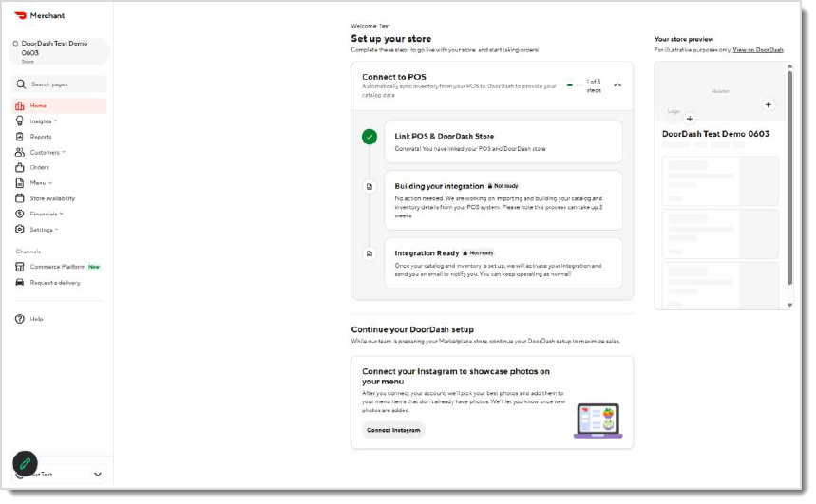Click the store preview down scroll arrow
Image resolution: width=816 pixels, height=504 pixels.
[789, 306]
